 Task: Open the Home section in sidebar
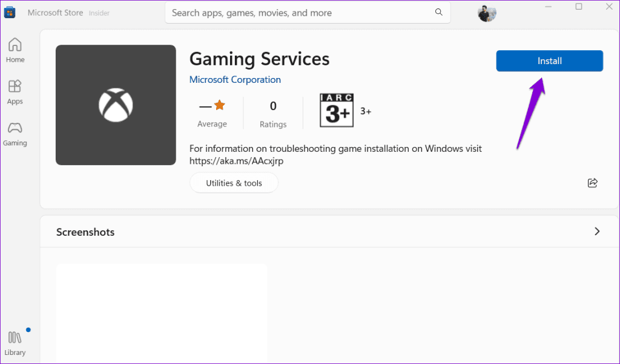15,50
